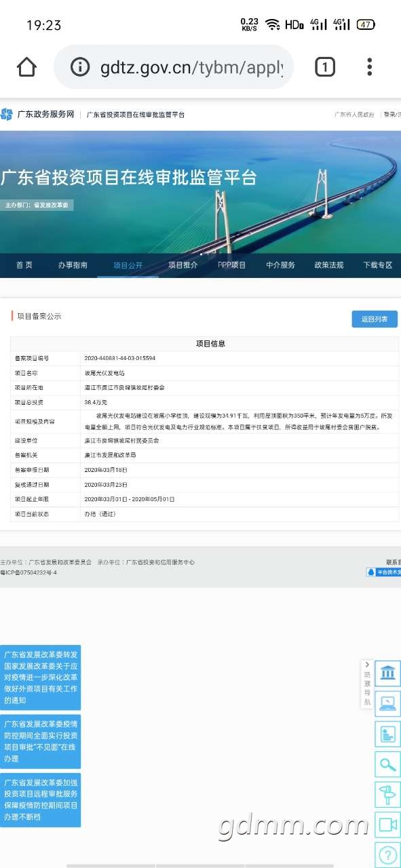The height and width of the screenshot is (868, 401).
Task: Tap the gdtz.gov.cn address bar
Action: click(173, 67)
